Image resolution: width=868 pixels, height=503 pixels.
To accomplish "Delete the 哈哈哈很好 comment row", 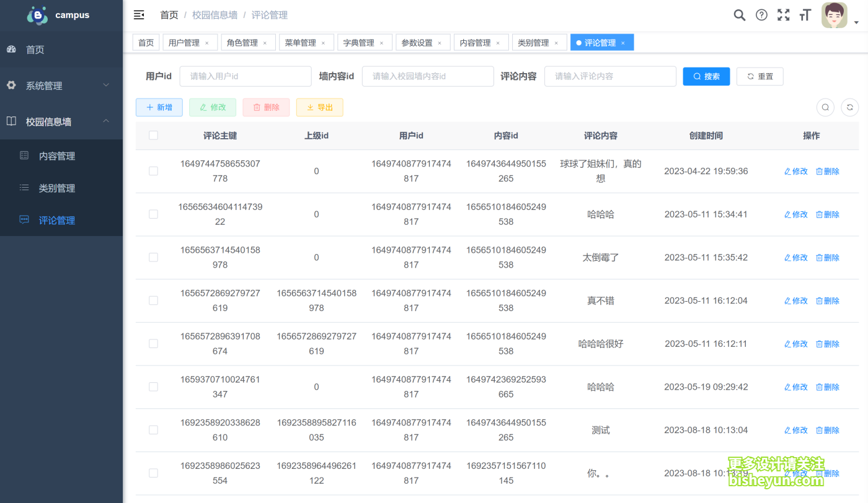I will pos(828,344).
